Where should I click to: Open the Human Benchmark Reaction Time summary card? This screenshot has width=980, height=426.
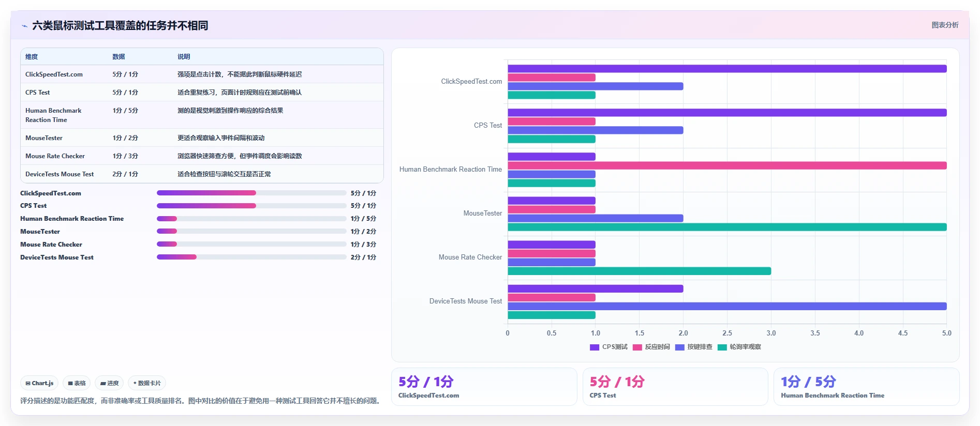pyautogui.click(x=867, y=387)
